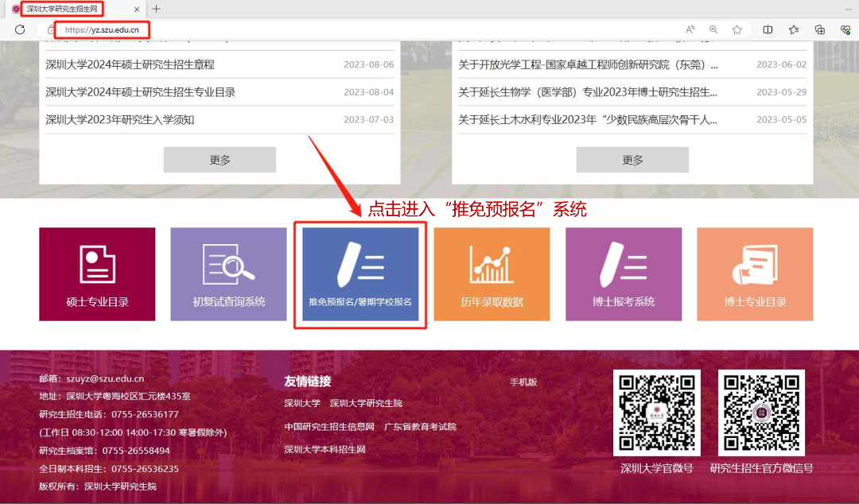Open 深圳大学2023年研究生入学须知 link

(120, 120)
